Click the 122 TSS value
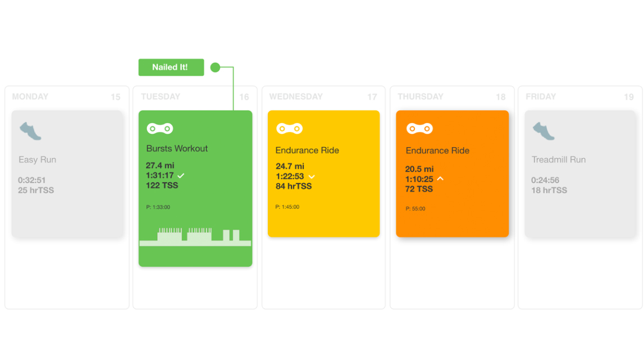Viewport: 644px width, 362px height. point(162,186)
